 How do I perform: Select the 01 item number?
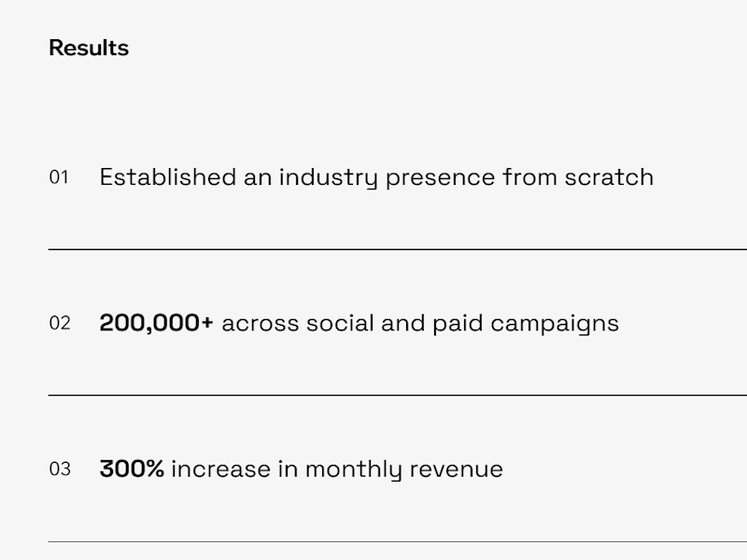(59, 177)
